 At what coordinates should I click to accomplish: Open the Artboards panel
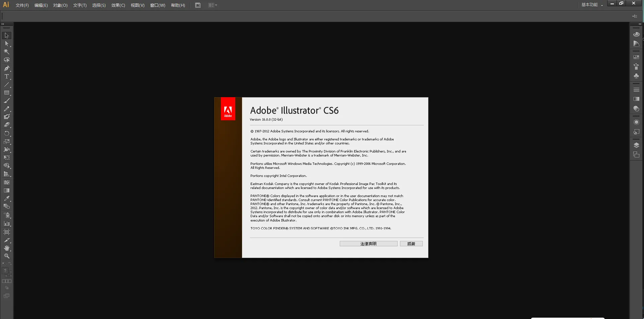coord(636,154)
